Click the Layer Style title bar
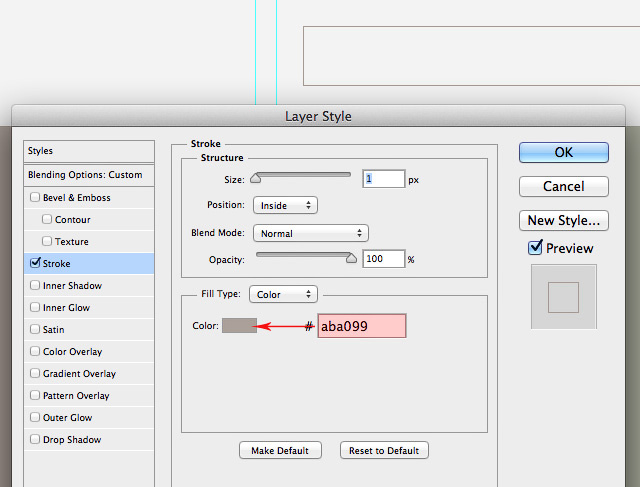Image resolution: width=640 pixels, height=487 pixels. pyautogui.click(x=318, y=116)
